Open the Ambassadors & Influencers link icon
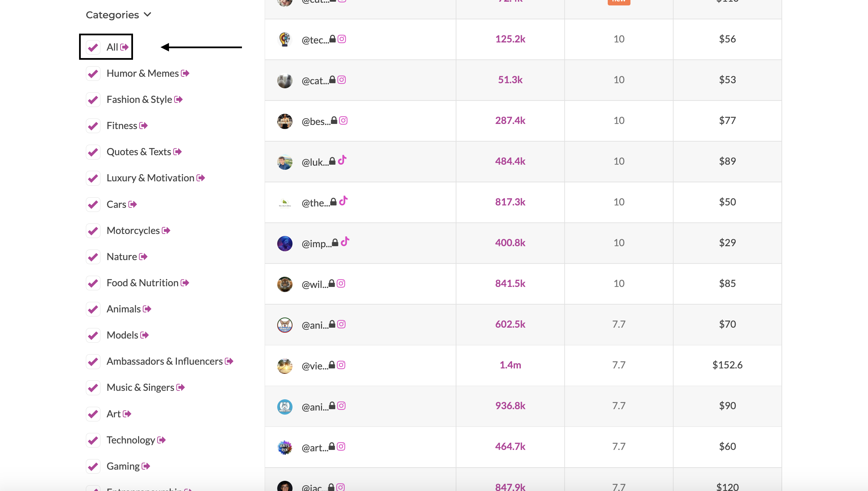The image size is (868, 491). click(x=229, y=361)
